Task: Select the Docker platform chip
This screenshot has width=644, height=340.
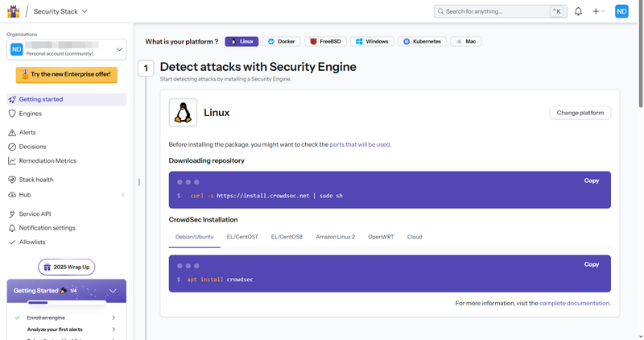Action: point(281,42)
